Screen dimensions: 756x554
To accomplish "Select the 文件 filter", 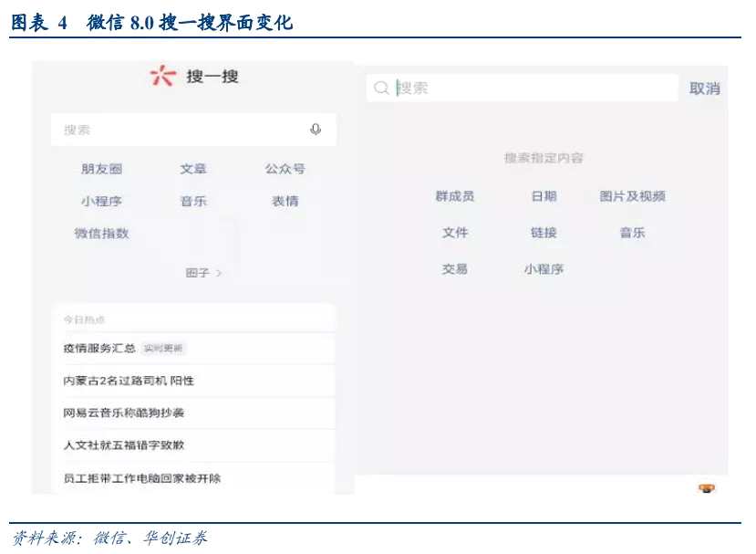I will (x=456, y=233).
